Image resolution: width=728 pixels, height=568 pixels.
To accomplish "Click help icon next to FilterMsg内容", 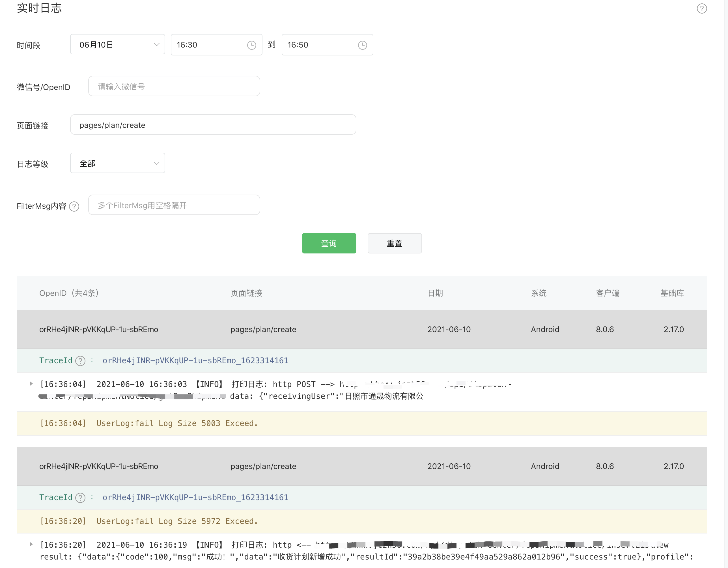I will click(74, 206).
